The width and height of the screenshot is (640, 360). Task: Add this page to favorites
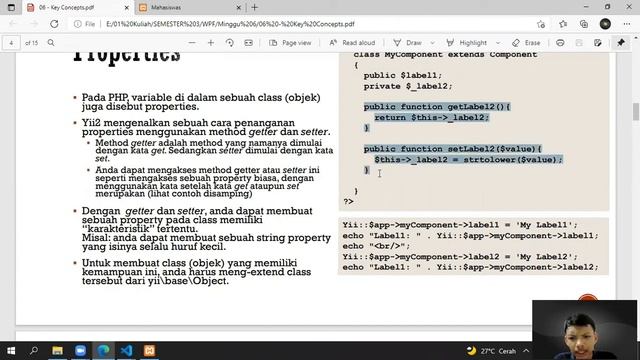[x=541, y=24]
